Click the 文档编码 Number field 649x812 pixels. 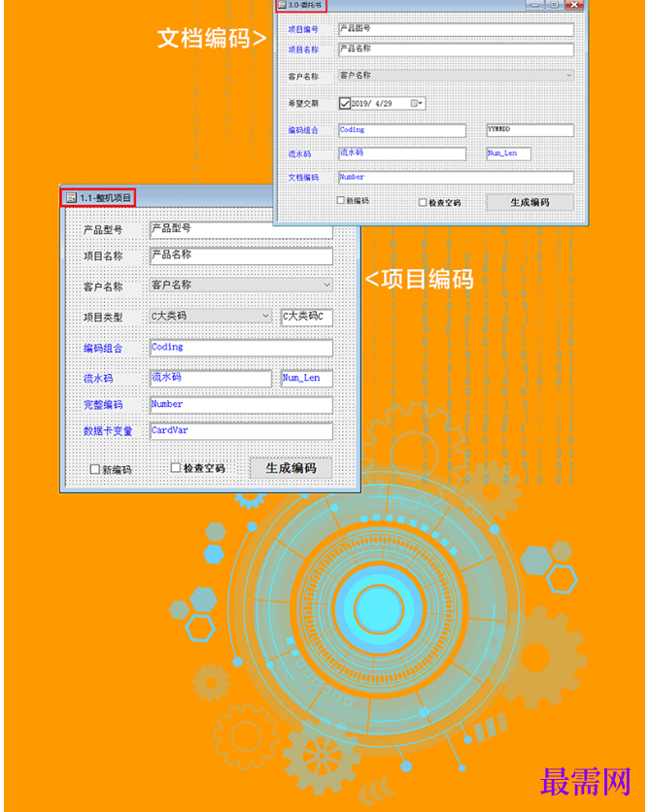456,178
